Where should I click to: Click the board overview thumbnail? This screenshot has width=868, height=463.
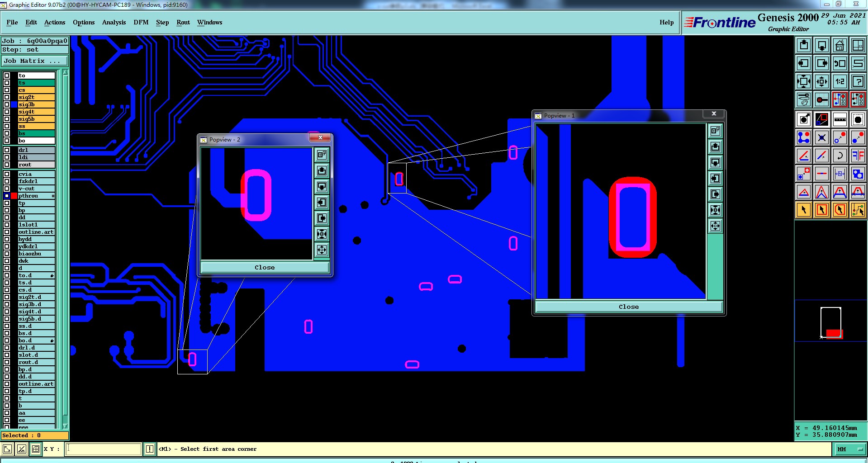click(831, 323)
